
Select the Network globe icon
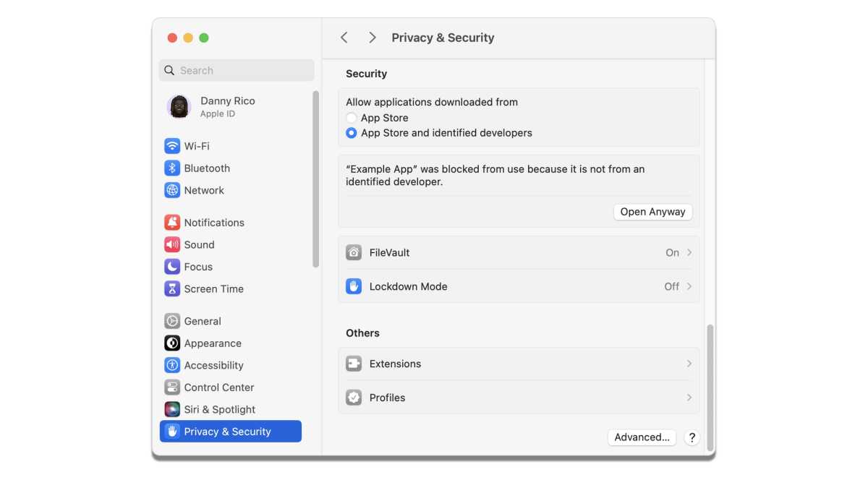coord(172,190)
